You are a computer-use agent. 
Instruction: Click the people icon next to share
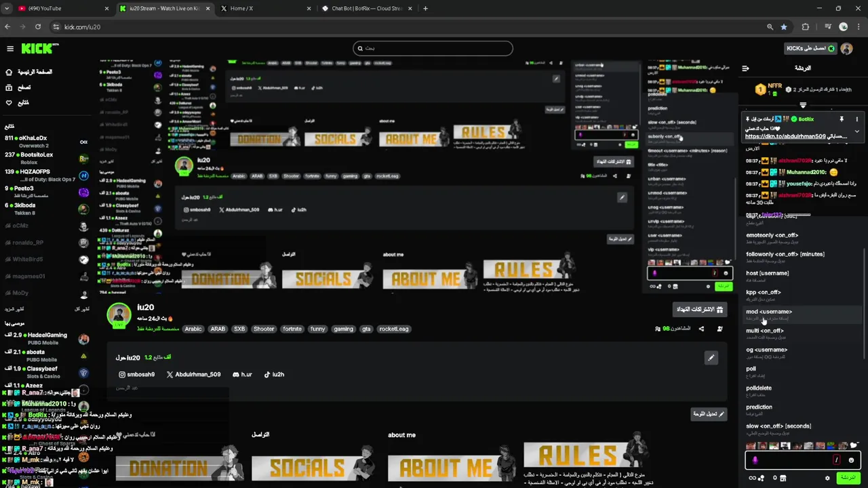pos(719,329)
